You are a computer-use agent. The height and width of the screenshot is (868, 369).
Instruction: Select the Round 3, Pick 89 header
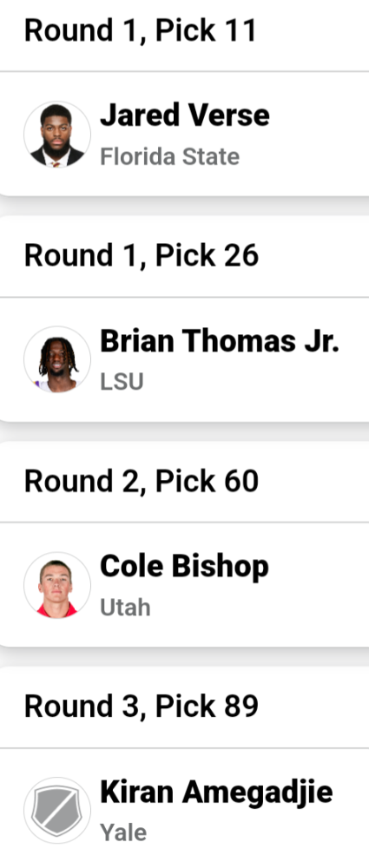(x=142, y=706)
